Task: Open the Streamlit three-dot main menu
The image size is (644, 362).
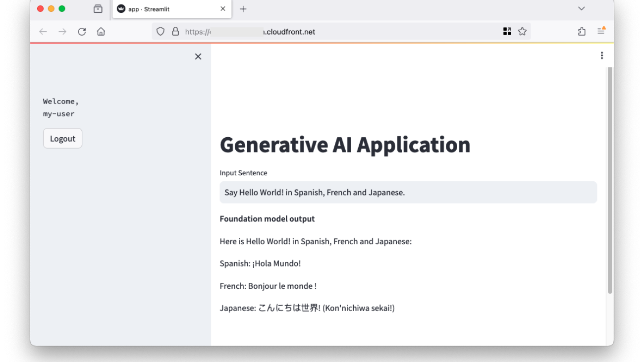Action: coord(602,55)
